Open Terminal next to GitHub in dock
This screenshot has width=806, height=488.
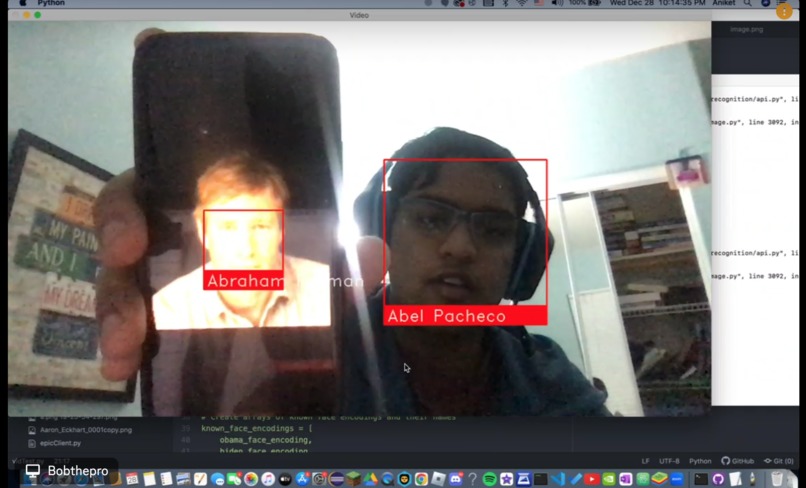pos(701,479)
